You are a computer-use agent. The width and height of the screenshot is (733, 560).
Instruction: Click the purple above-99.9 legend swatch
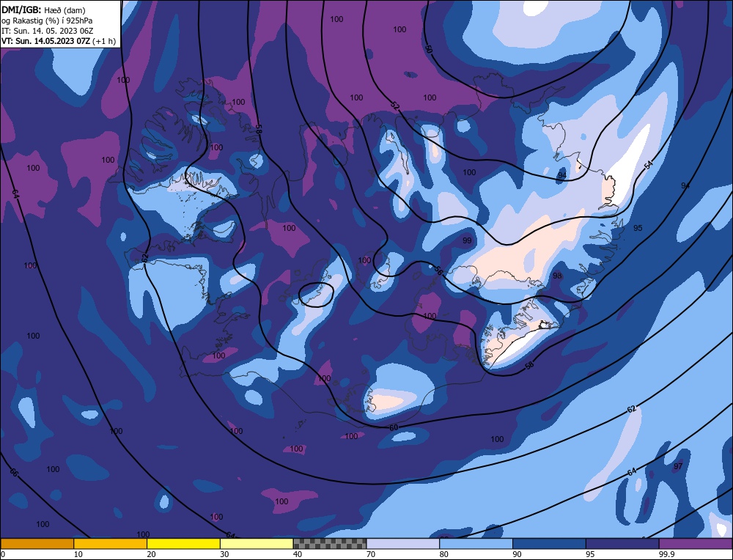pyautogui.click(x=696, y=543)
